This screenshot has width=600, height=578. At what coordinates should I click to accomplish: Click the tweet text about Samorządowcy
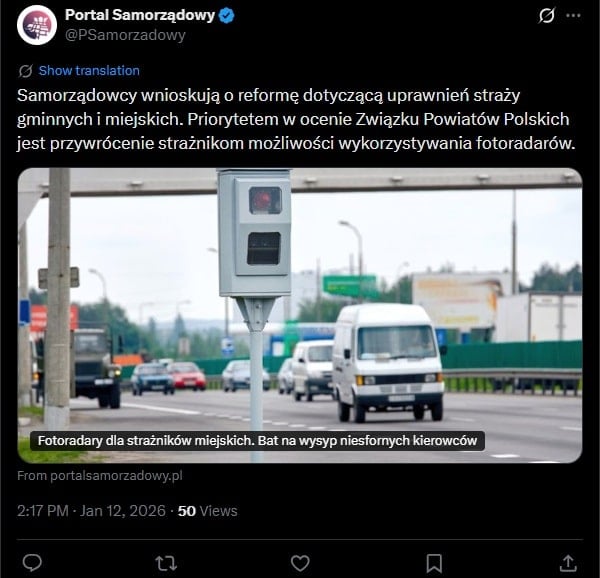point(296,119)
